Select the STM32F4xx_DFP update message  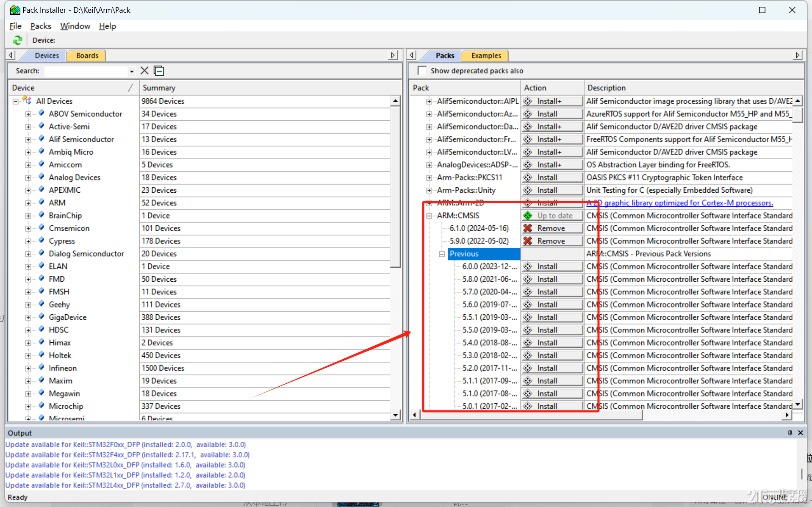[x=127, y=454]
